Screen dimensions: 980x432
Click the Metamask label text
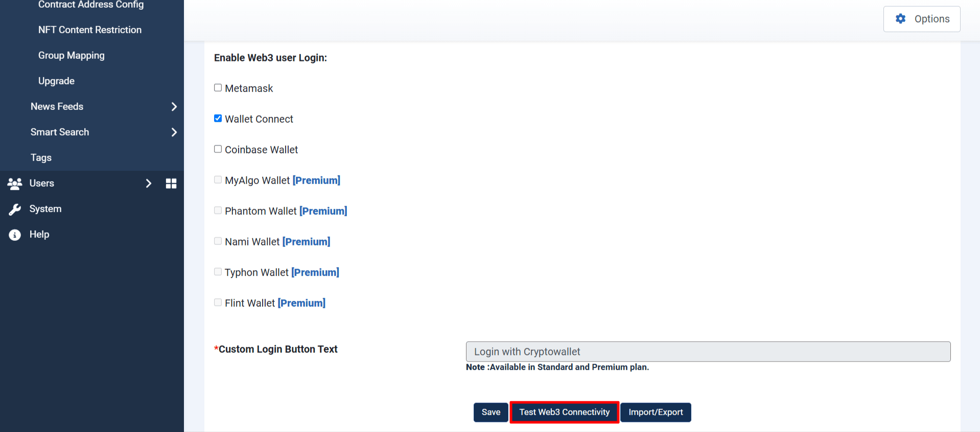pos(249,88)
